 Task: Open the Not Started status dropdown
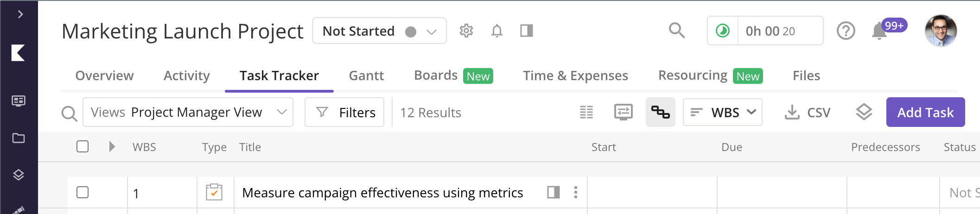click(379, 31)
